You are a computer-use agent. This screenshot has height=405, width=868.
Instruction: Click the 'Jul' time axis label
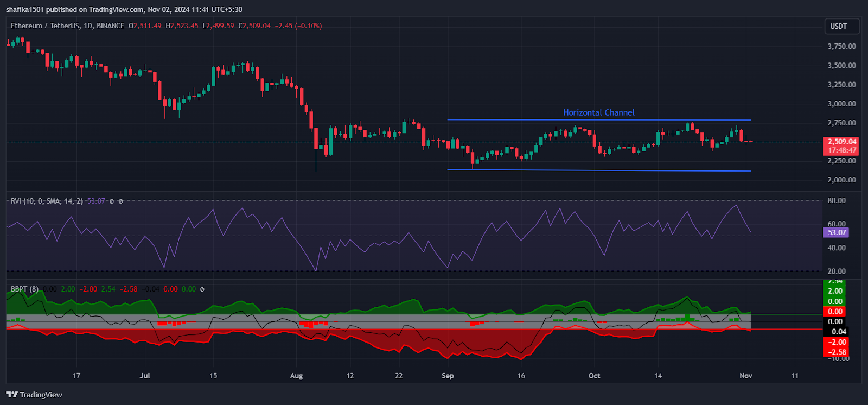click(144, 376)
